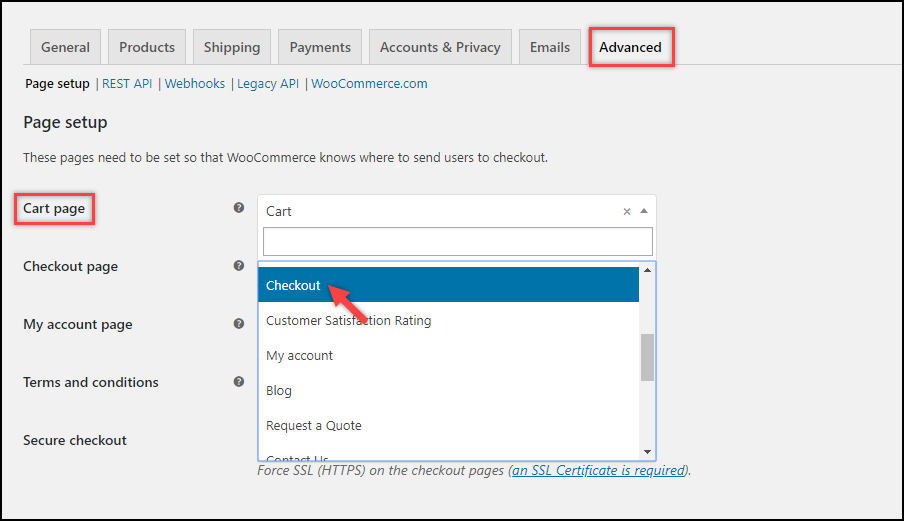This screenshot has height=521, width=904.
Task: Go to the Webhooks section
Action: click(195, 84)
